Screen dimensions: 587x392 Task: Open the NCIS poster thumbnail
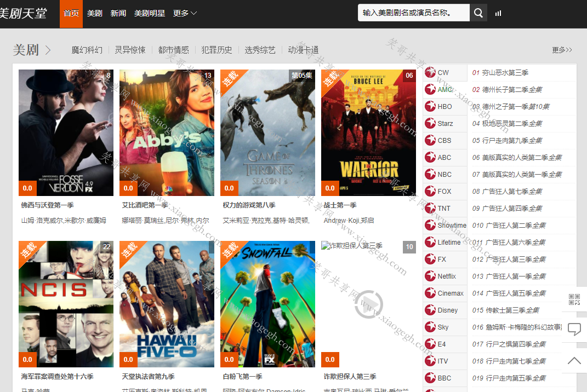66,304
